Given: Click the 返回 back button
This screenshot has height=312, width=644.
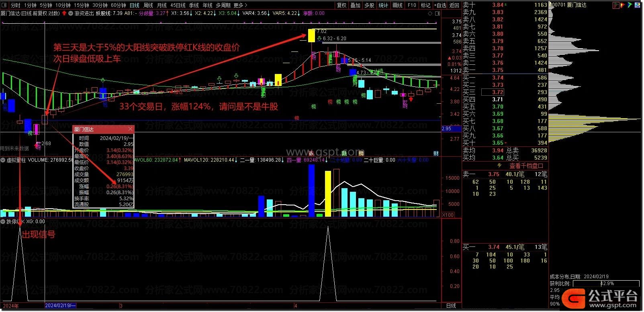Looking at the screenshot, I should tap(454, 5).
